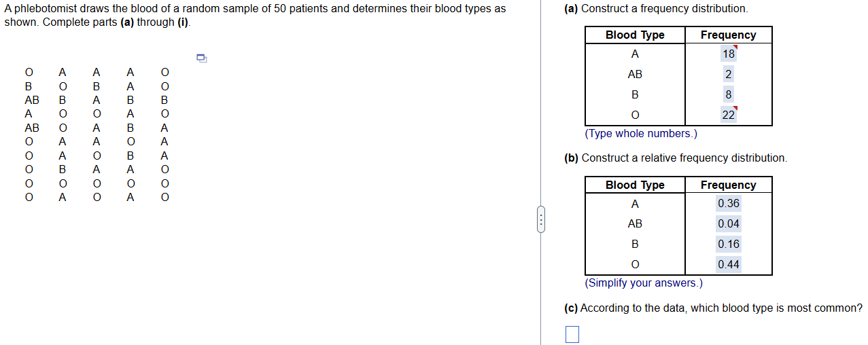Click the Frequency header in part (b) table
The image size is (868, 345).
728,185
